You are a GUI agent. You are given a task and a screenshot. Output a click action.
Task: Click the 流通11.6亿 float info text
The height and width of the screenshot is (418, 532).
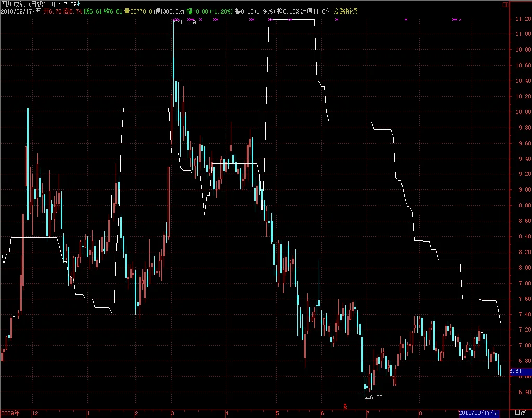[316, 11]
